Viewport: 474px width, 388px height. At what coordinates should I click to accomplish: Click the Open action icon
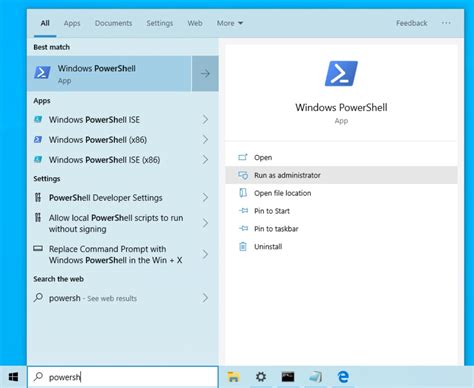point(243,157)
